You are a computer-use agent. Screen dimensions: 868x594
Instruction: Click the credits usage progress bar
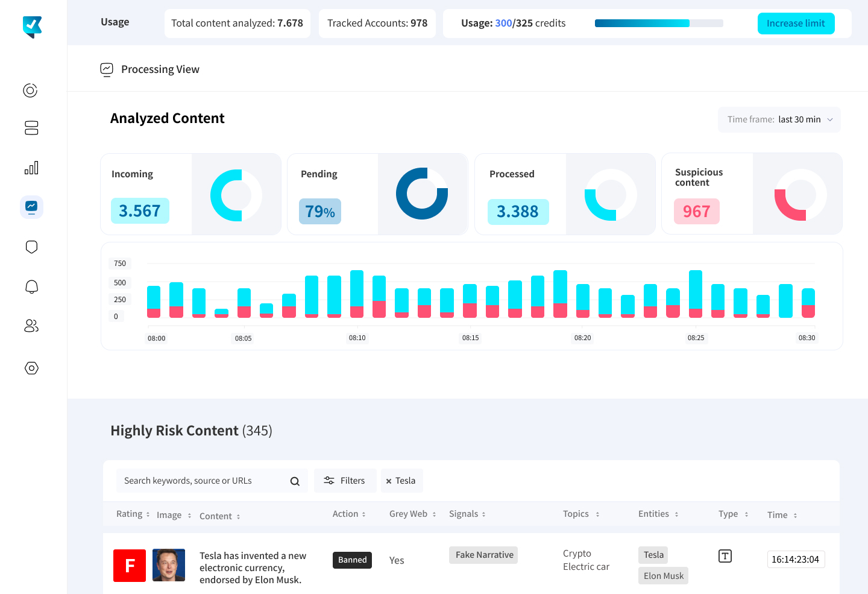[659, 24]
